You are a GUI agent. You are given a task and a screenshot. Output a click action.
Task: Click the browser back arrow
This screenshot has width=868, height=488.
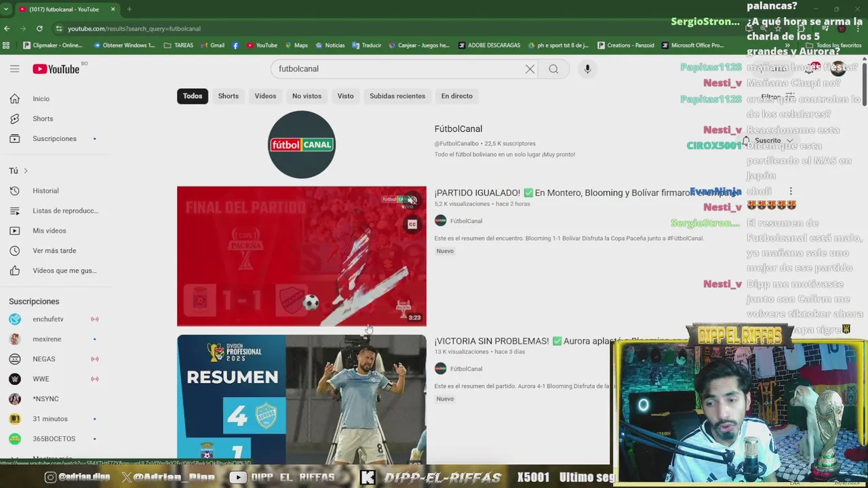pos(7,28)
